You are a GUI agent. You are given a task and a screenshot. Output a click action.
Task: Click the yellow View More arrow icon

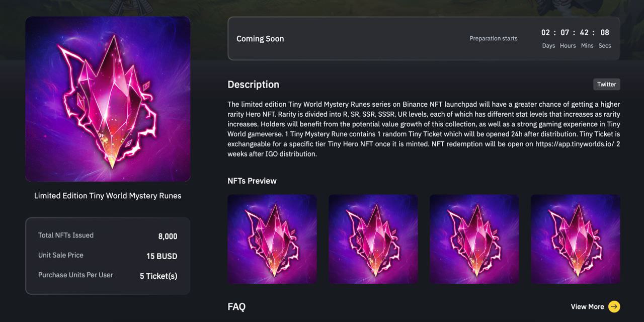pos(614,306)
